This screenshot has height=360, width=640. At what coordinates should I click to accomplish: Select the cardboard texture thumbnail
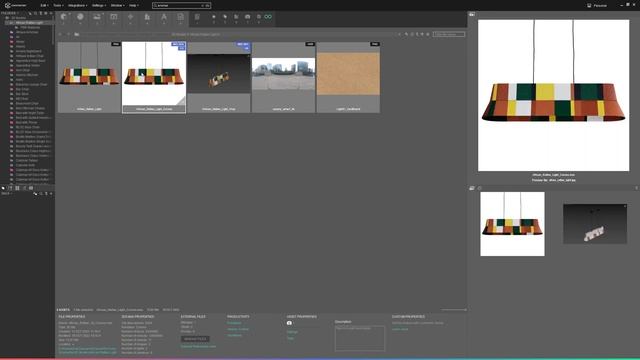[x=348, y=77]
